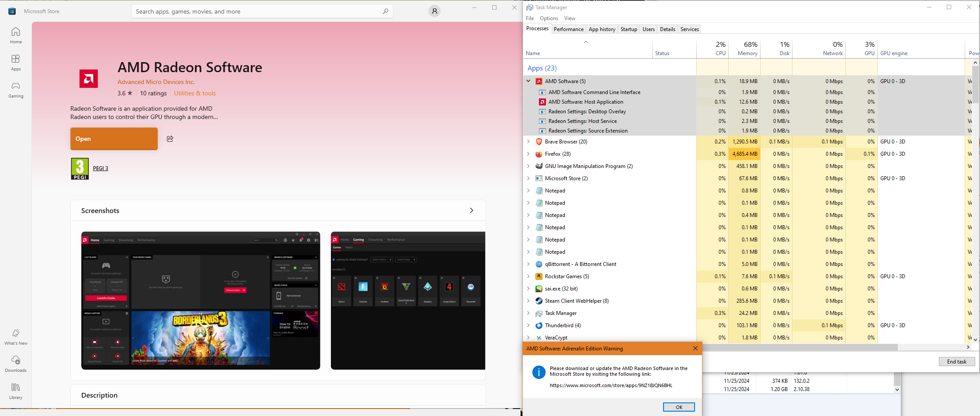Click OK in the Adrenalin Edition Warning
Image resolution: width=980 pixels, height=416 pixels.
pos(679,407)
